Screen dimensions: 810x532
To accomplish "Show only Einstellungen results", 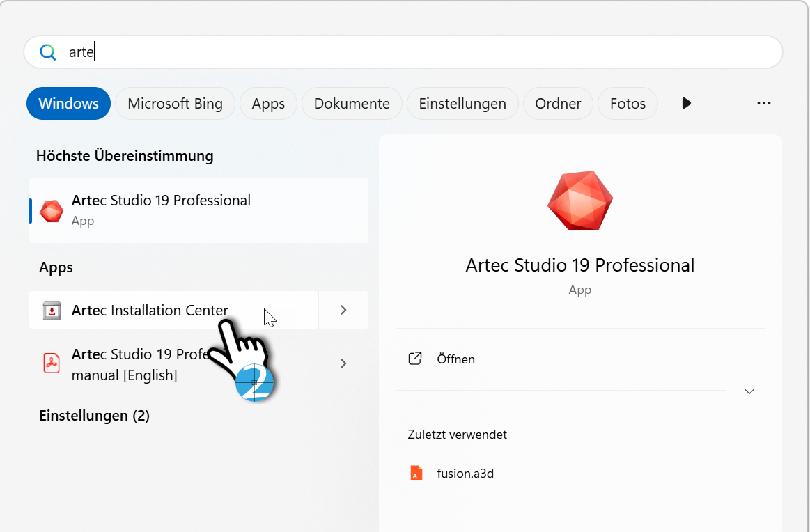I will (462, 103).
